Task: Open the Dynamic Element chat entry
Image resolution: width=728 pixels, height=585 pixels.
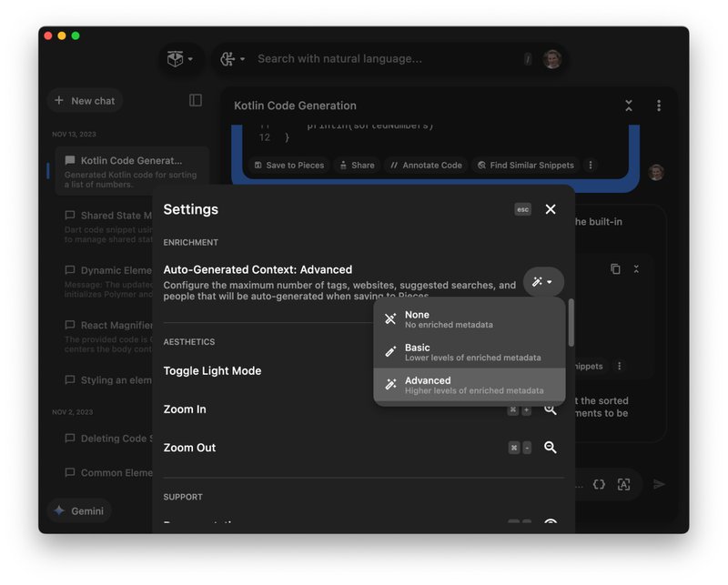Action: click(109, 281)
